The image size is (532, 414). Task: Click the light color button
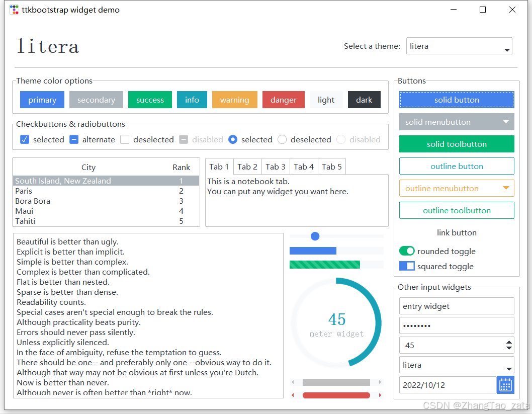326,100
